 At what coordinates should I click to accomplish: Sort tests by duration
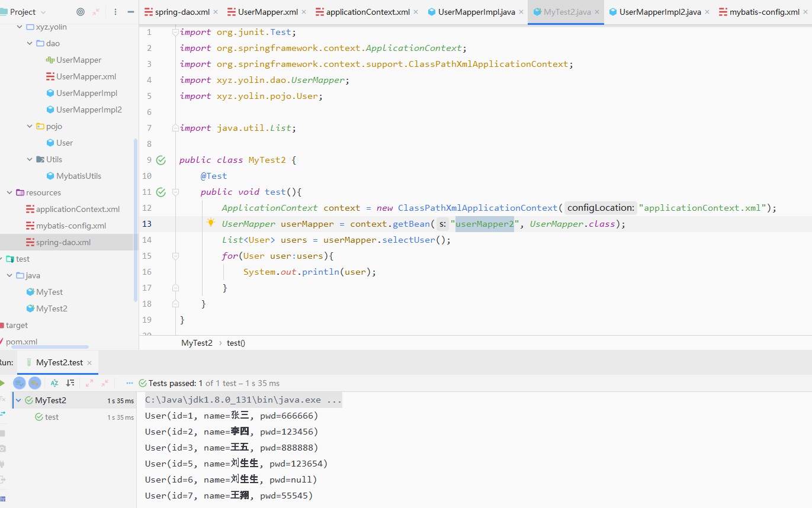coord(70,383)
